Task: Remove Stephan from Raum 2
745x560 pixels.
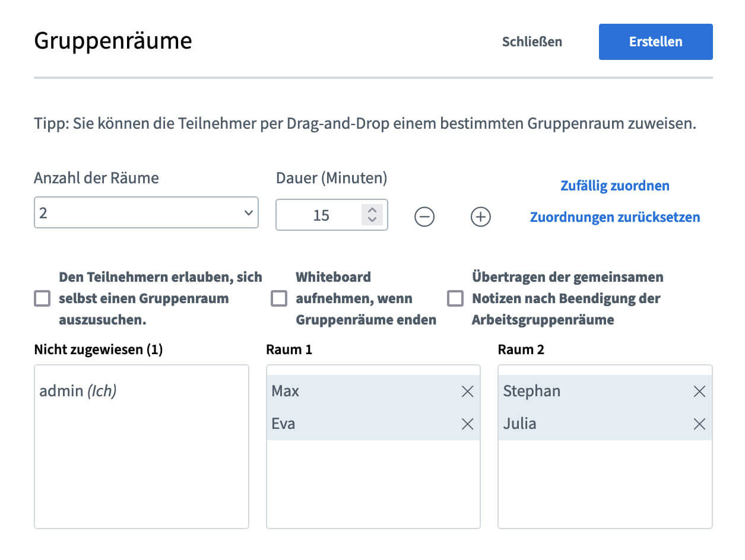Action: [x=700, y=392]
